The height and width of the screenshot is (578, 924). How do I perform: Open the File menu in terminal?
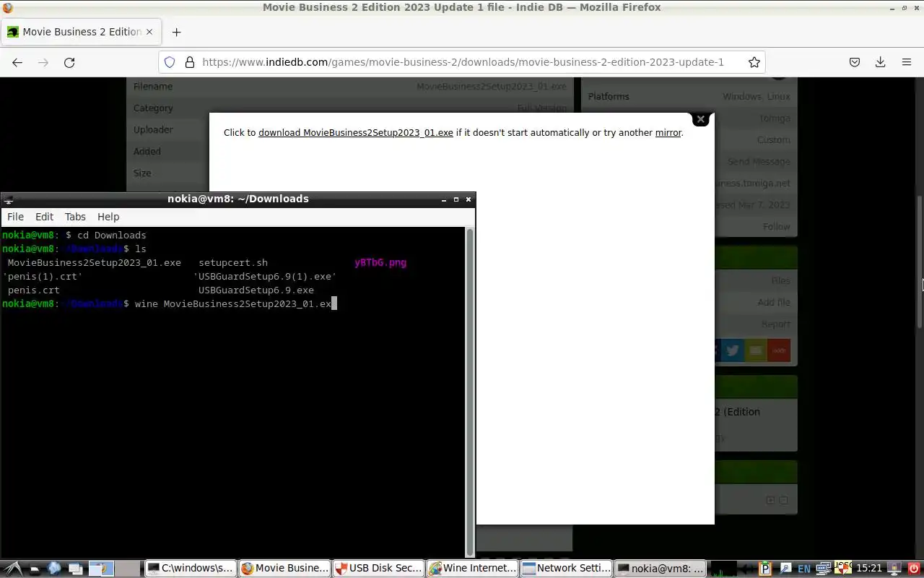coord(15,217)
